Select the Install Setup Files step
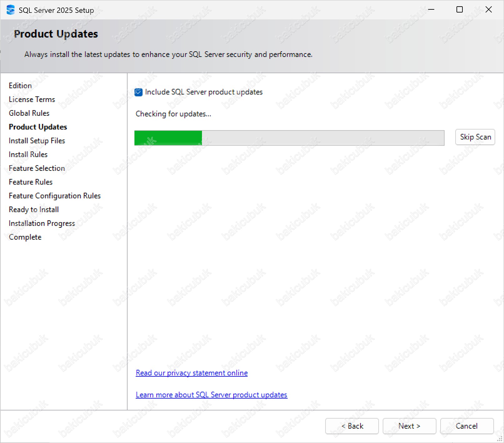Viewport: 504px width, 443px height. [x=37, y=141]
